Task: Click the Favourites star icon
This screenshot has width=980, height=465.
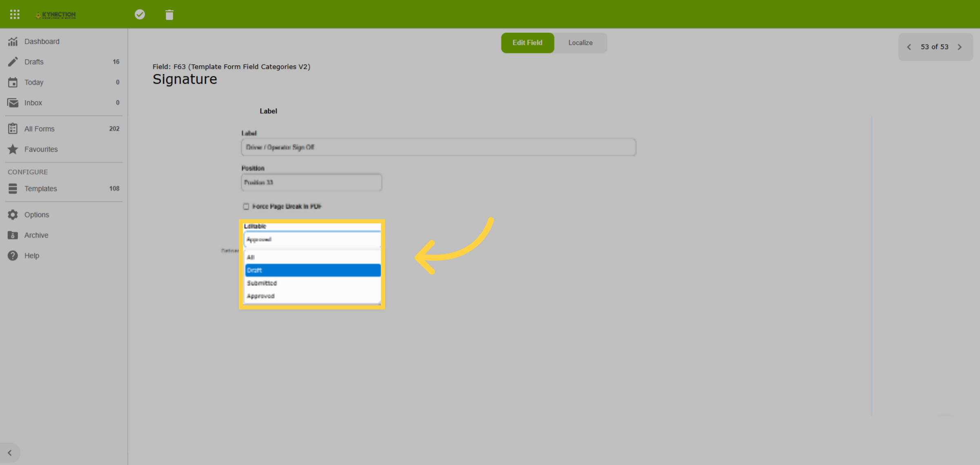Action: point(13,149)
